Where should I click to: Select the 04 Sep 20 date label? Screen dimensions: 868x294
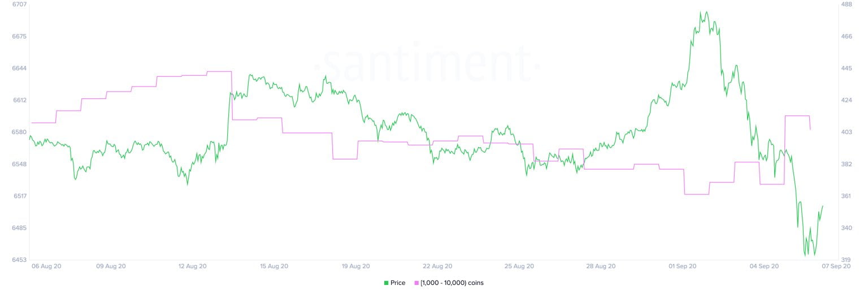click(763, 266)
